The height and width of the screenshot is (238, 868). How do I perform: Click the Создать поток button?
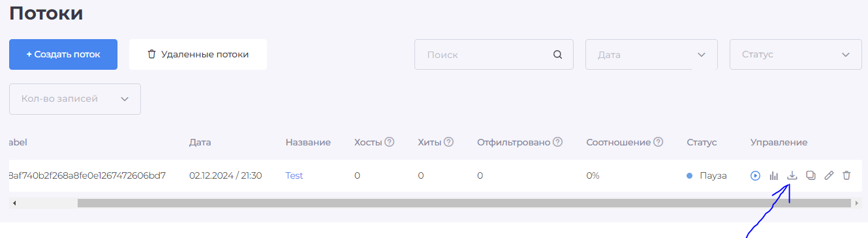[x=63, y=54]
